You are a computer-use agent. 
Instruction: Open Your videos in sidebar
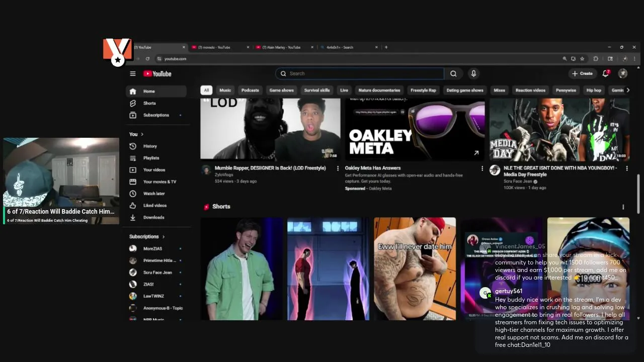tap(156, 169)
